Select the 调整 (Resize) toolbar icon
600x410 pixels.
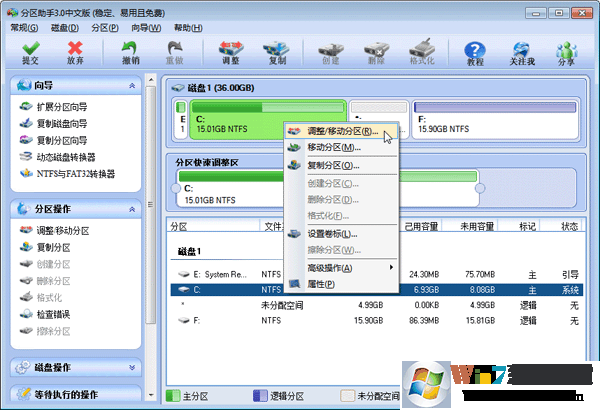(230, 51)
